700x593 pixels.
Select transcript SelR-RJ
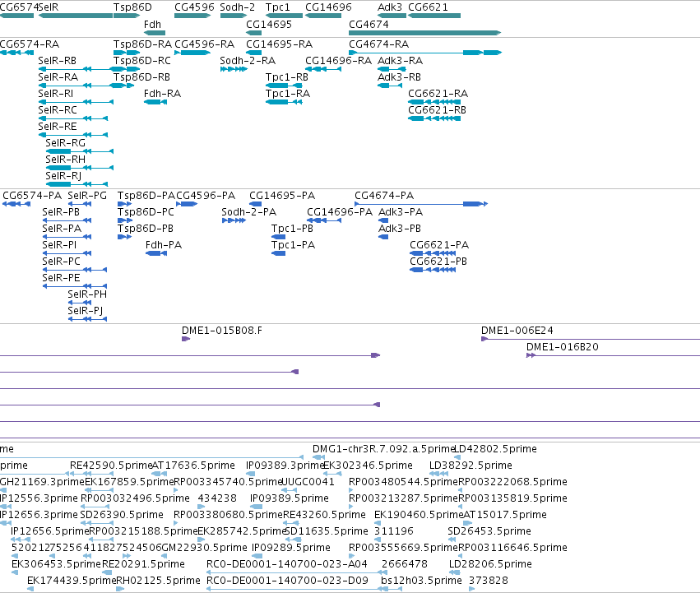click(76, 184)
